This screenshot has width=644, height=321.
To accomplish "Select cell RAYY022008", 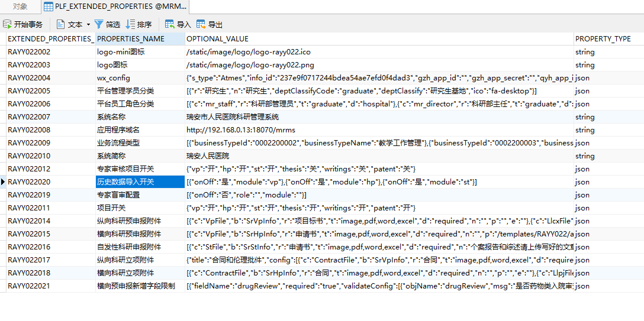I will [51, 130].
